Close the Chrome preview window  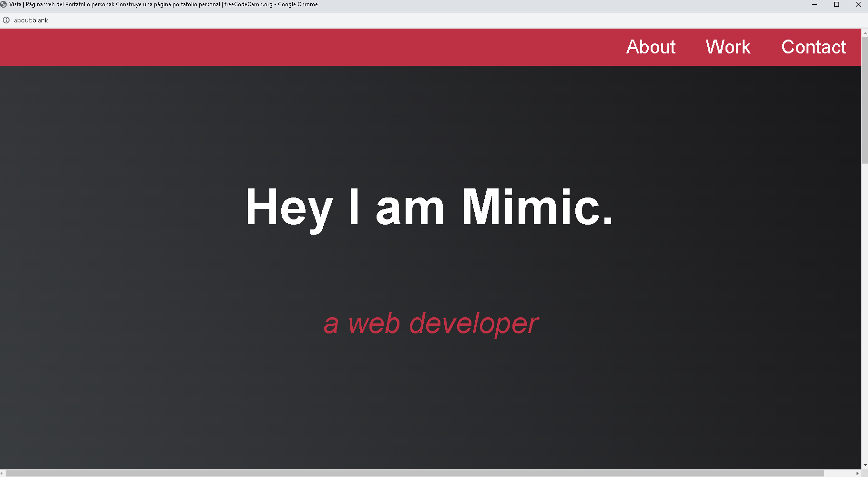pos(858,4)
